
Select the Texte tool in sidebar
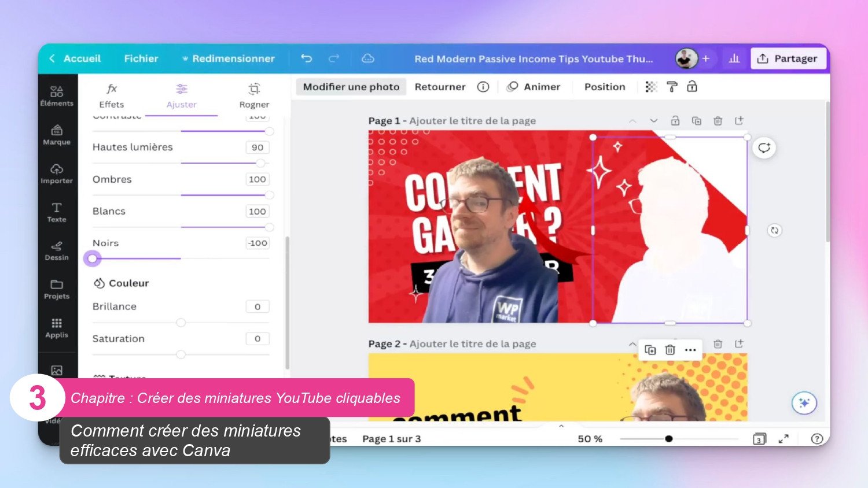(x=57, y=212)
